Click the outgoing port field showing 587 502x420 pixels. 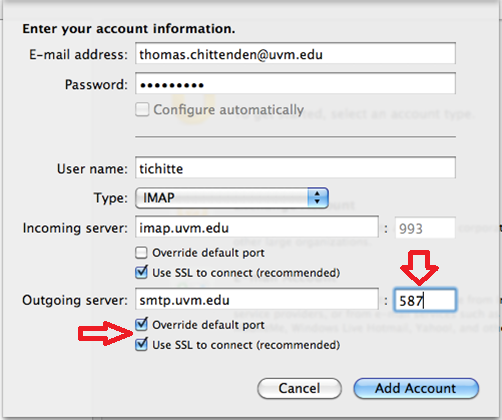[x=425, y=300]
